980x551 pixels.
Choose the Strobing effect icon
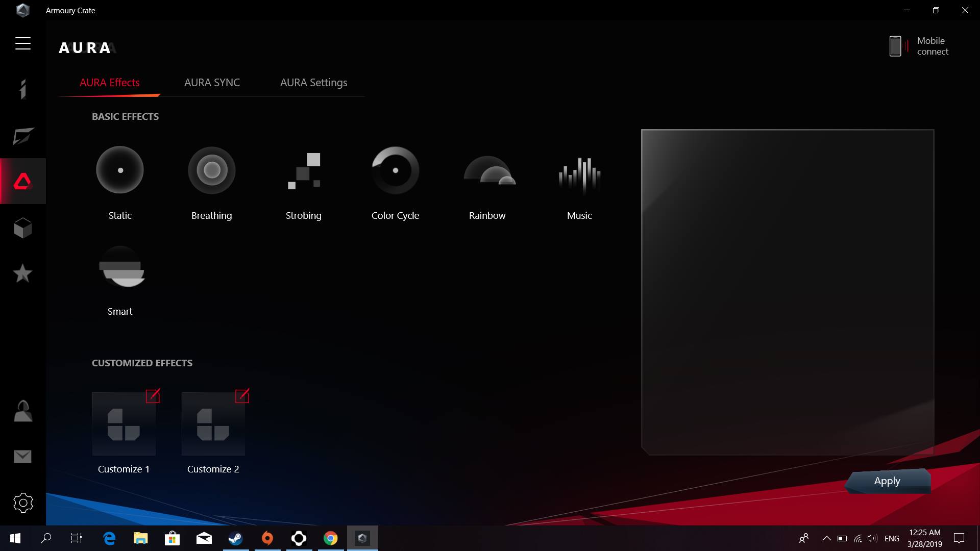304,170
